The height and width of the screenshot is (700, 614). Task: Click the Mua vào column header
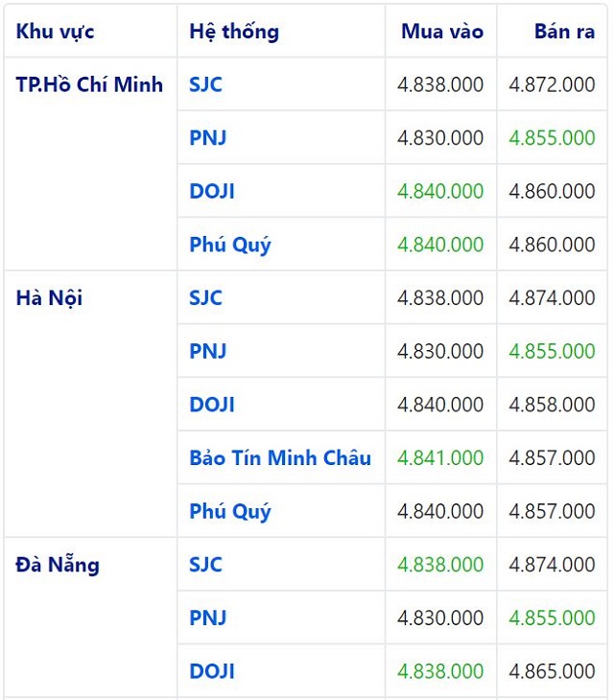[x=442, y=32]
